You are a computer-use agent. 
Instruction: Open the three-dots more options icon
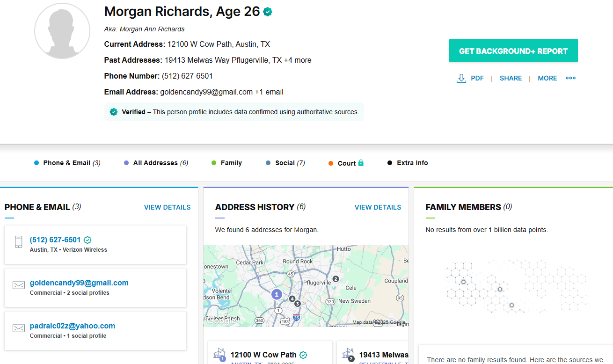pos(570,78)
